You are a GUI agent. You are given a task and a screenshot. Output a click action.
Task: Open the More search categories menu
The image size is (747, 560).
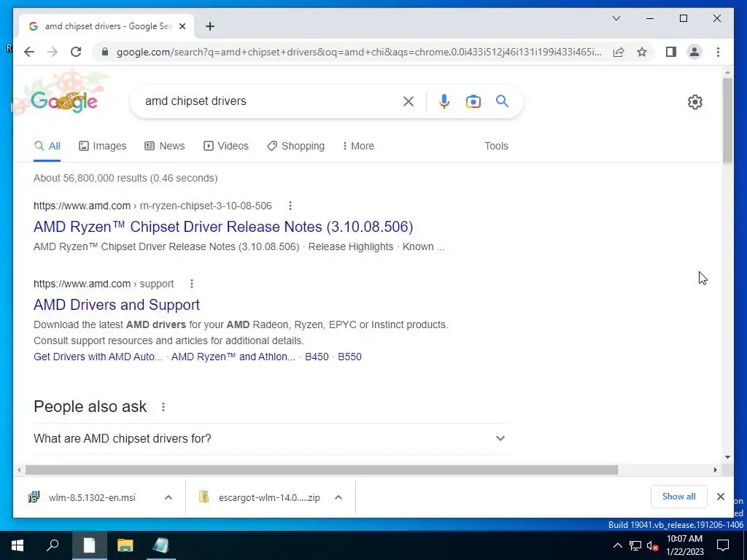click(358, 146)
